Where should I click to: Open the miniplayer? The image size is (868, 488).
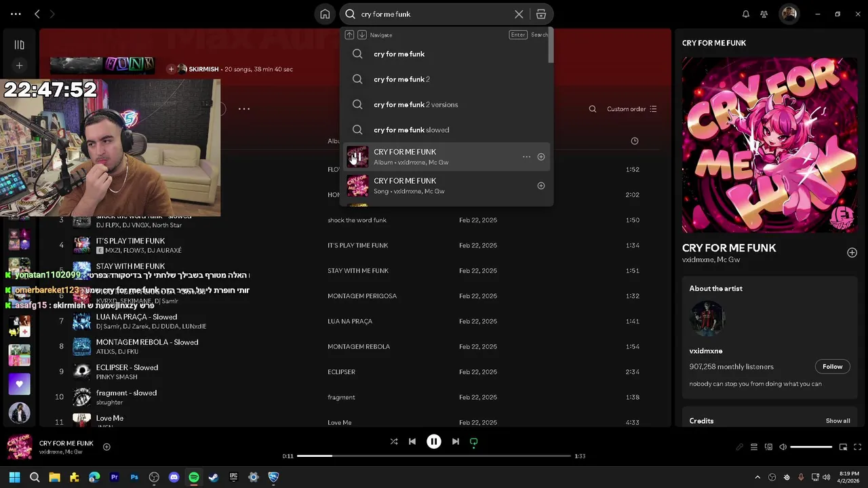pyautogui.click(x=843, y=447)
